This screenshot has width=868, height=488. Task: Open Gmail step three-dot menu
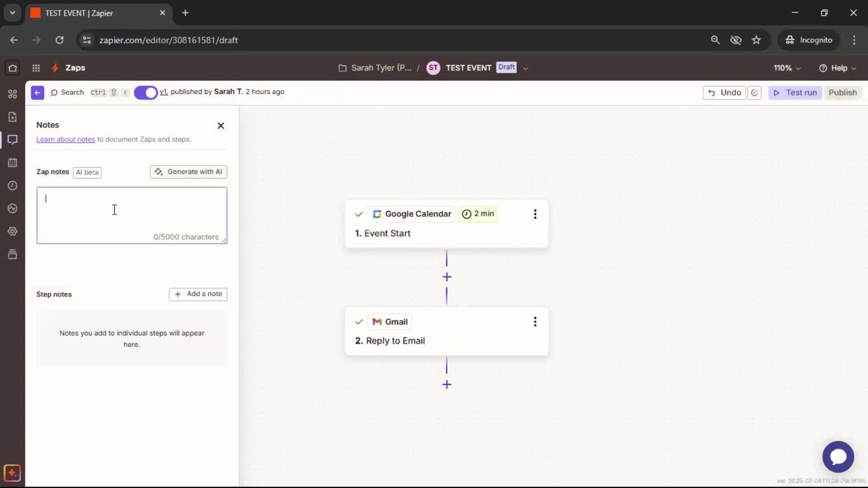pos(535,322)
